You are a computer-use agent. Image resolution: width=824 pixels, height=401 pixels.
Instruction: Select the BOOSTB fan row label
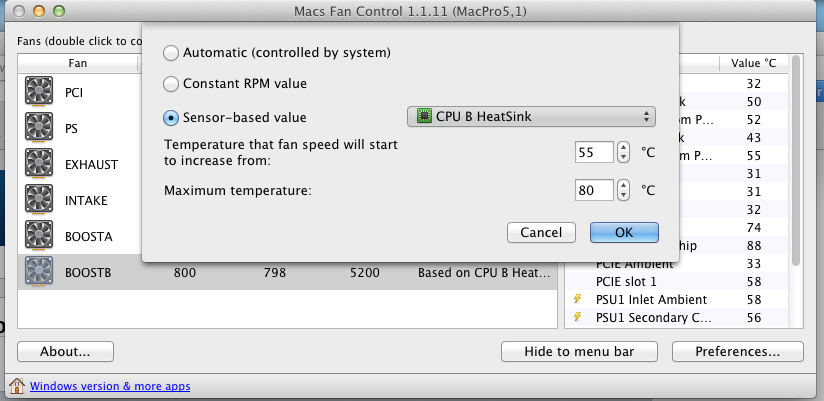pos(88,273)
